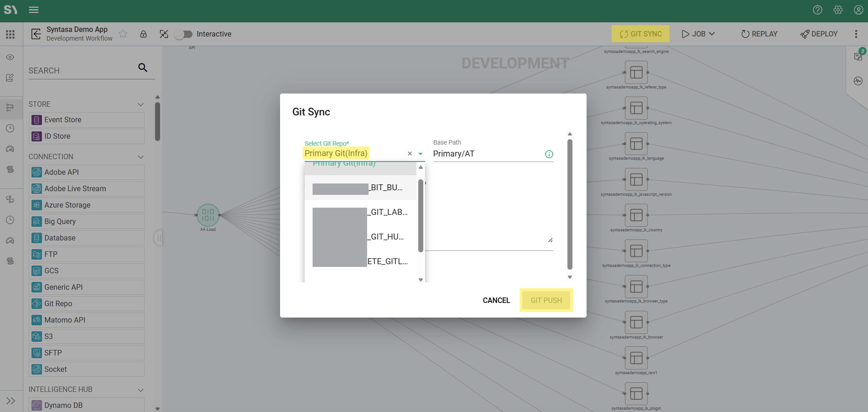Click the search magnifier icon

click(143, 68)
